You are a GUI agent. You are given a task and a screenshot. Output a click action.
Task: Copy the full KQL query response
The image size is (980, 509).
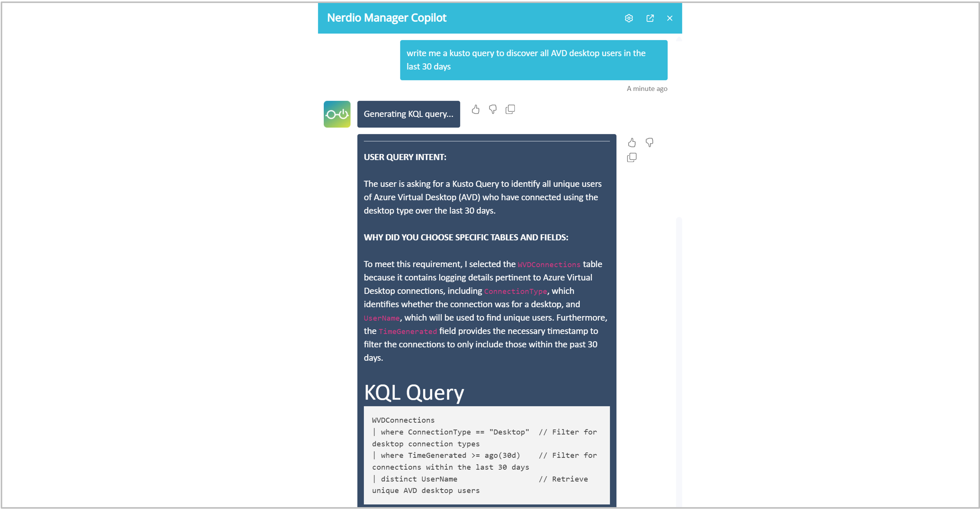tap(632, 157)
